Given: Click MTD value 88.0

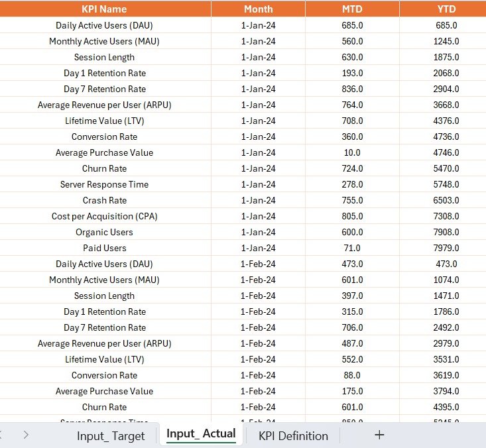Looking at the screenshot, I should tap(352, 375).
